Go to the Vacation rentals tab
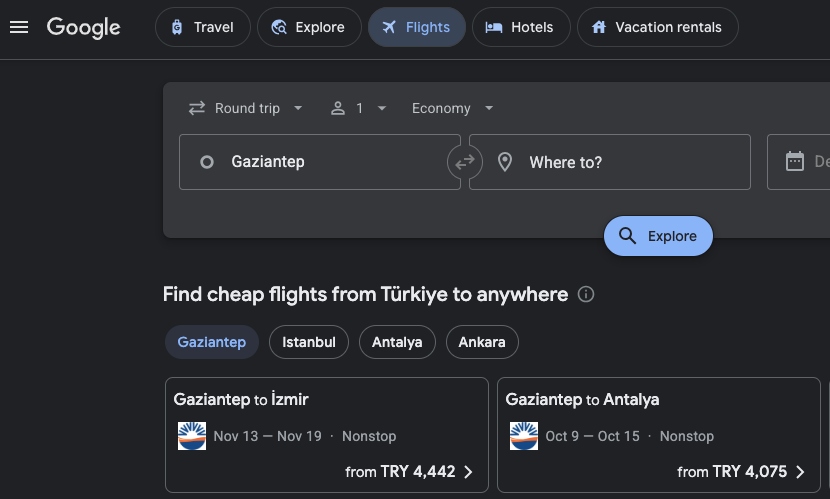This screenshot has width=830, height=499. [657, 27]
